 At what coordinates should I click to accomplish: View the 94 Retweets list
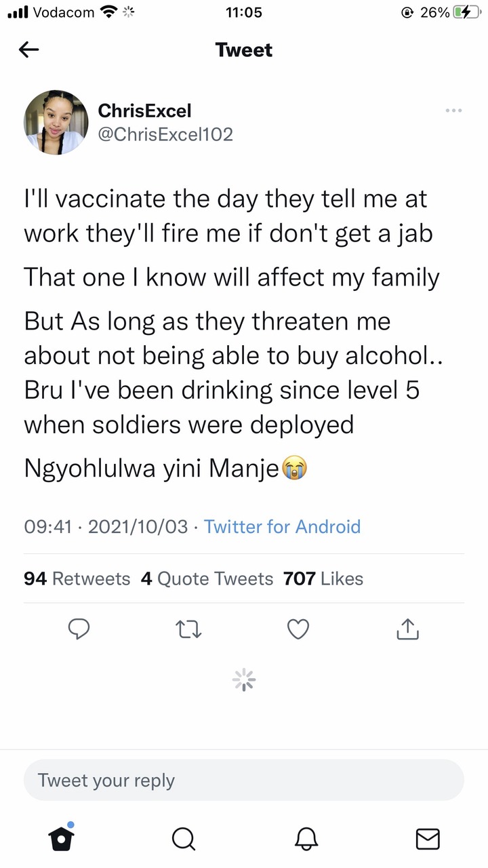coord(77,578)
